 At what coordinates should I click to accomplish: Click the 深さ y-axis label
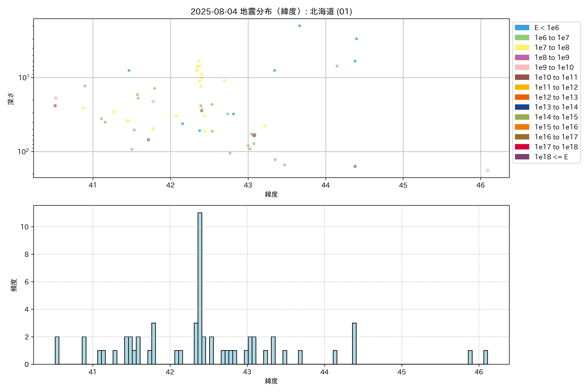11,99
